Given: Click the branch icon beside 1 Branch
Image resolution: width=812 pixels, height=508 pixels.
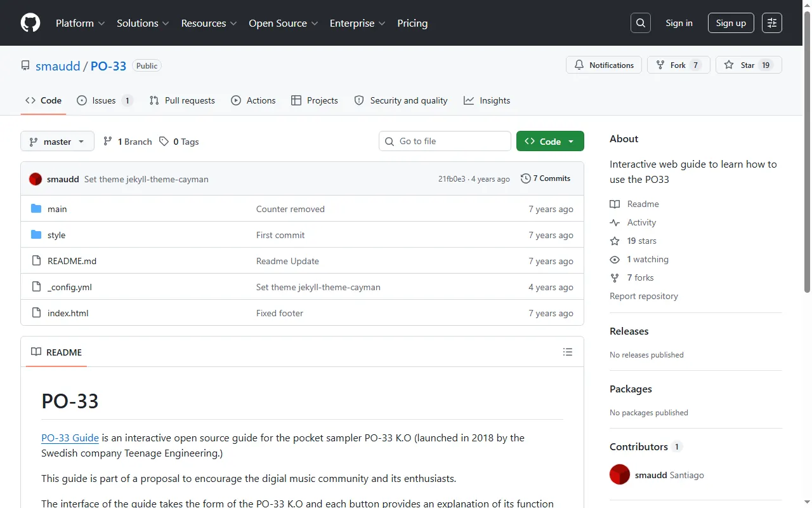Looking at the screenshot, I should [108, 141].
